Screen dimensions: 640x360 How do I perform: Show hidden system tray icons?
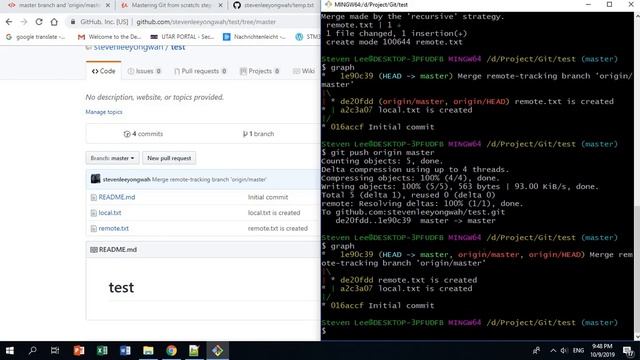tap(553, 351)
